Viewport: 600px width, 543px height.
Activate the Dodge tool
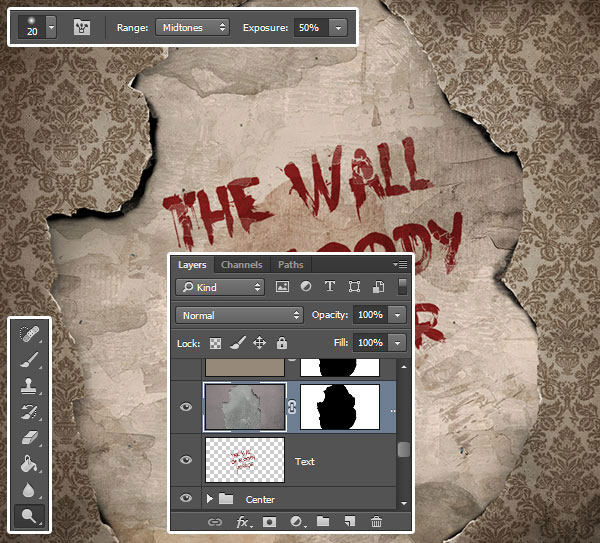point(30,517)
